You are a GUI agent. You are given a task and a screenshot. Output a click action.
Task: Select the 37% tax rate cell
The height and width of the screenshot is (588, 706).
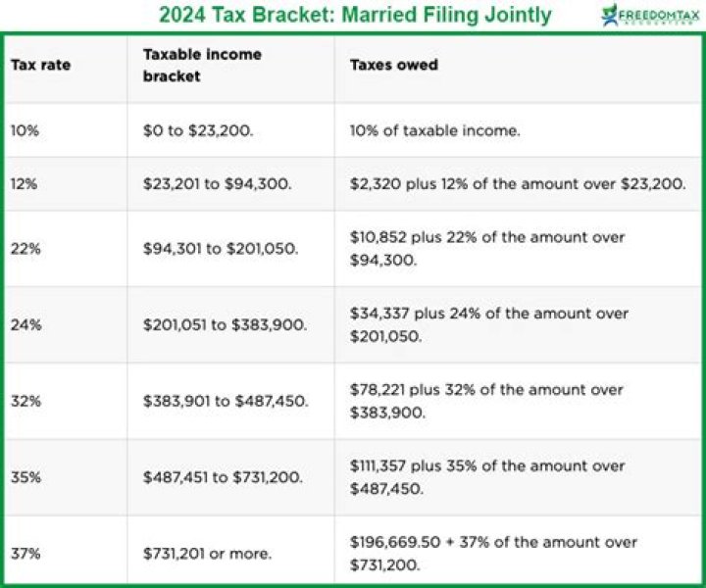click(25, 553)
